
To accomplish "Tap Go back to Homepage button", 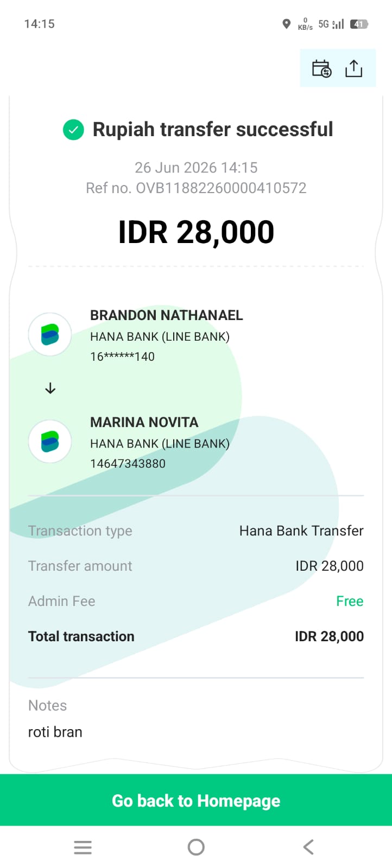I will pyautogui.click(x=196, y=800).
